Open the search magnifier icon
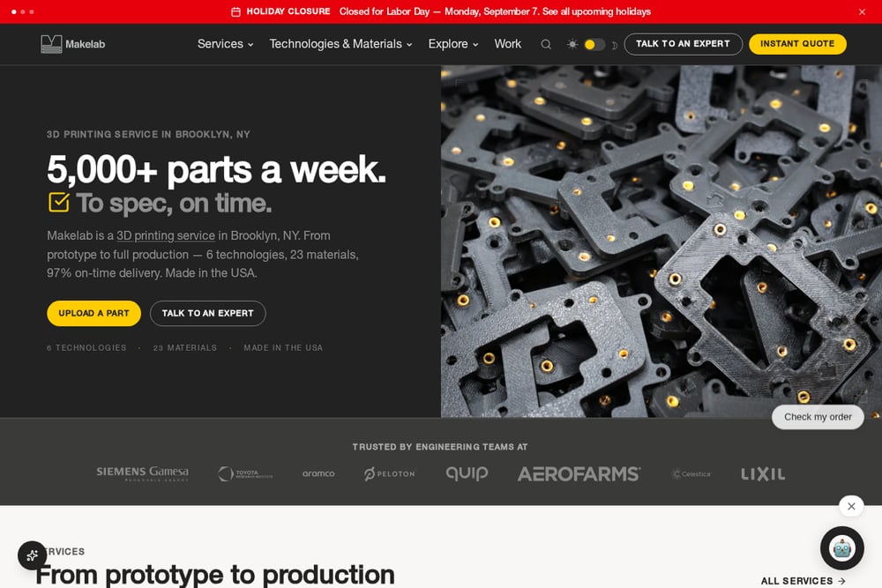Image resolution: width=882 pixels, height=588 pixels. pyautogui.click(x=546, y=44)
